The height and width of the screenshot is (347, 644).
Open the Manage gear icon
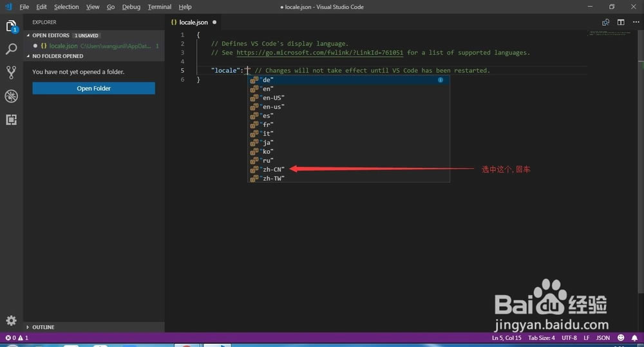(x=11, y=321)
